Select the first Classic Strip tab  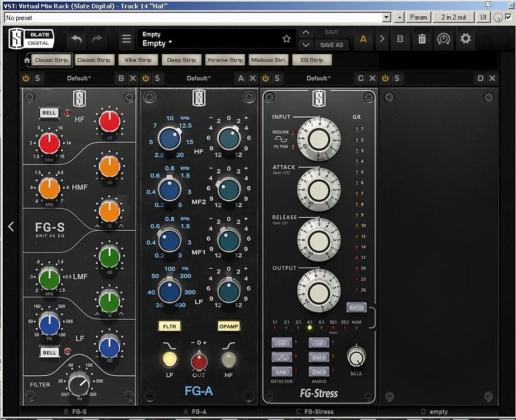52,60
